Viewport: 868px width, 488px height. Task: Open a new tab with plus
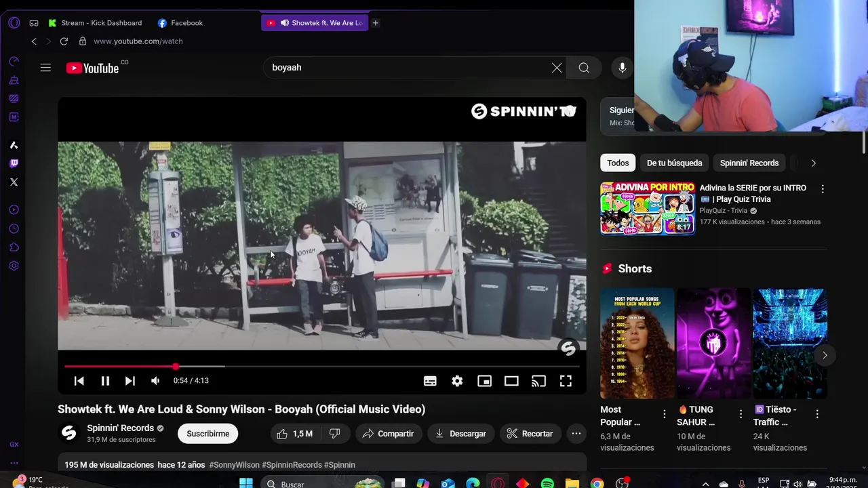click(x=375, y=23)
